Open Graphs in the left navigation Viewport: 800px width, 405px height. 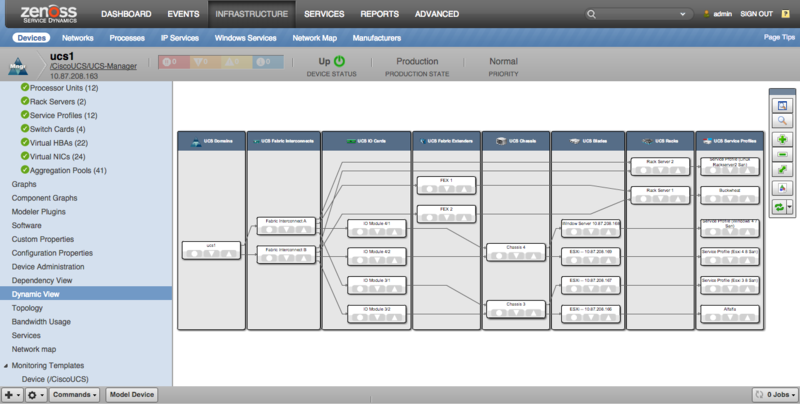(24, 184)
